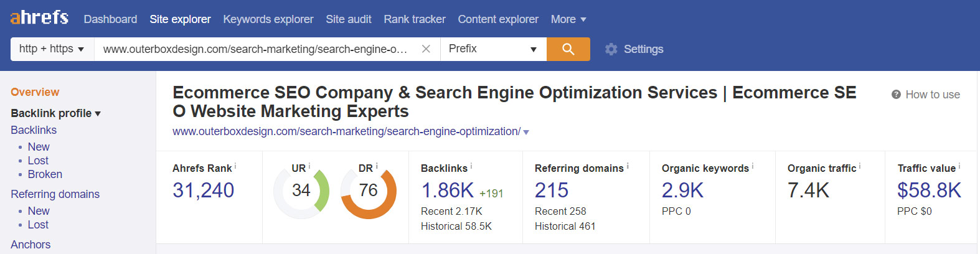This screenshot has height=254, width=980.
Task: Click the +191 backlinks change
Action: tap(491, 194)
